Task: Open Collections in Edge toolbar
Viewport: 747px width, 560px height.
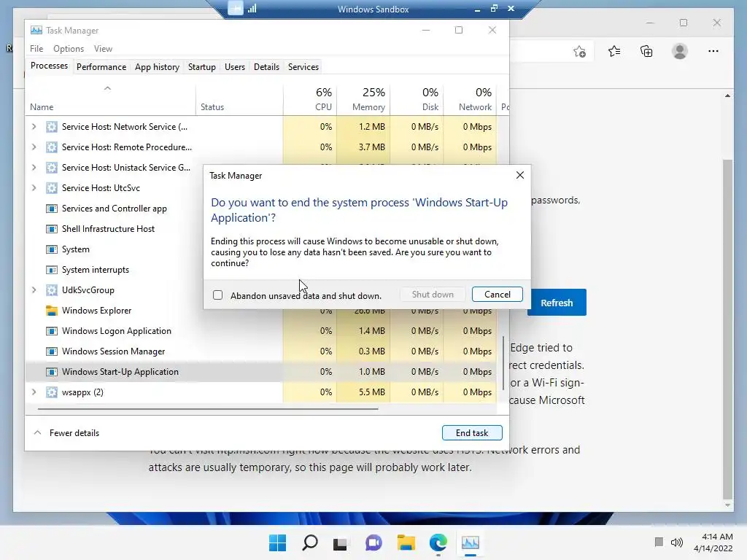Action: click(x=646, y=51)
